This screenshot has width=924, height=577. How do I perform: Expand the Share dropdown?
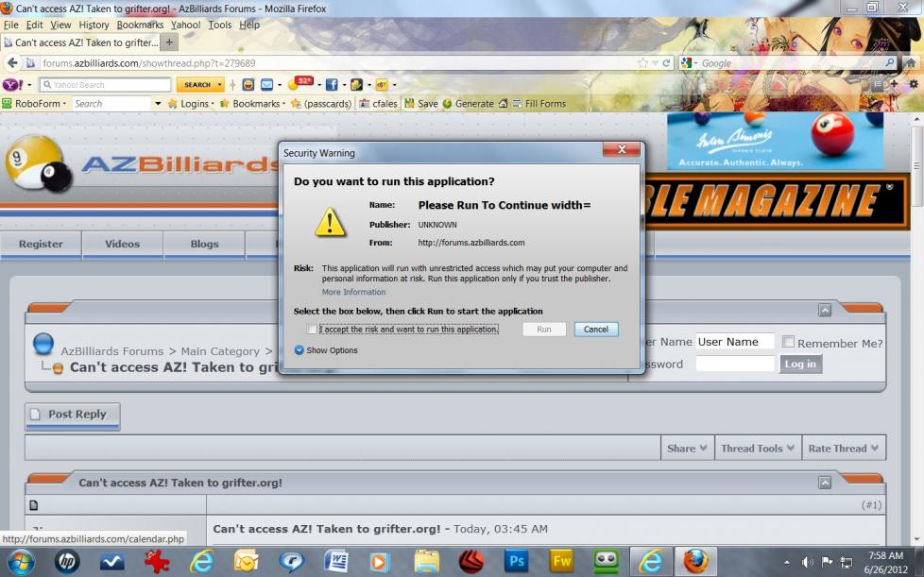[x=687, y=449]
